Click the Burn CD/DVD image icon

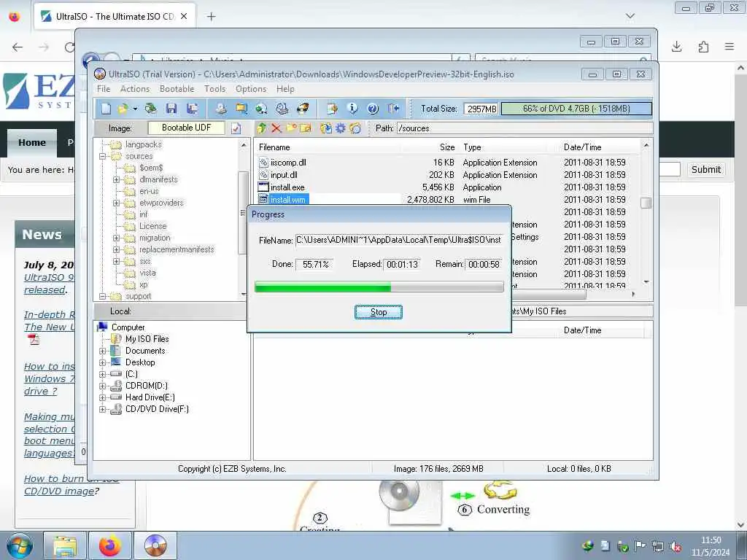coord(303,109)
